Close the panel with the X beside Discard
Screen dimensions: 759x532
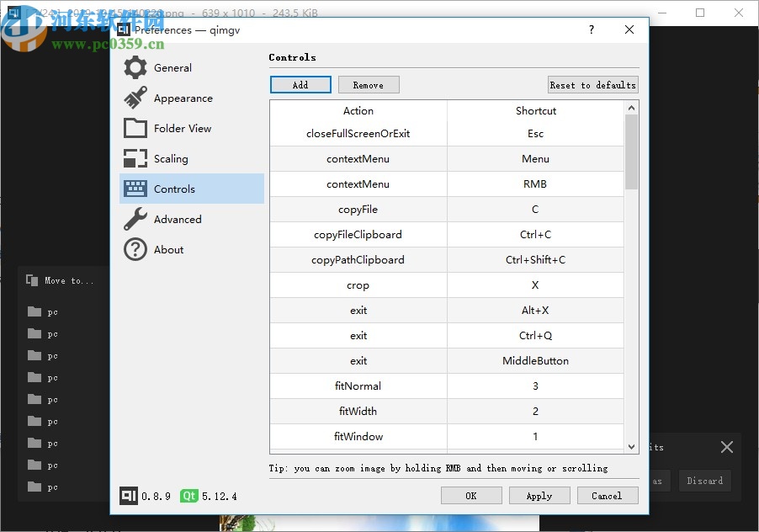tap(726, 447)
